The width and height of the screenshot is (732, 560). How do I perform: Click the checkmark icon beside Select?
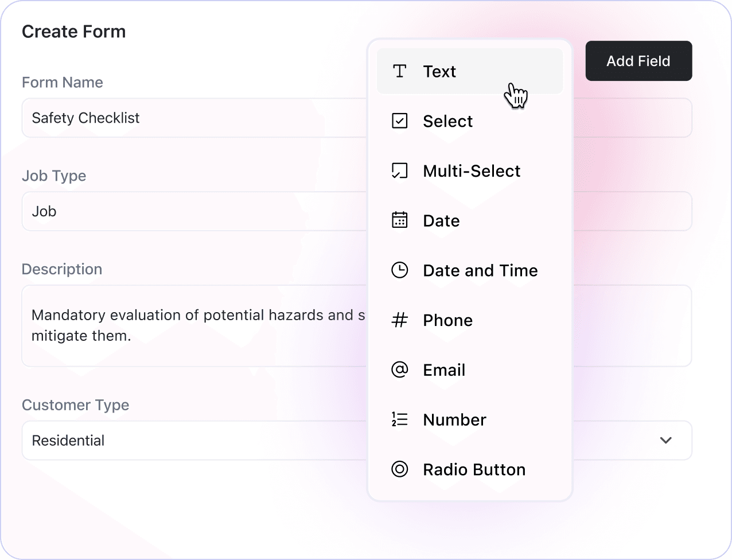coord(399,121)
